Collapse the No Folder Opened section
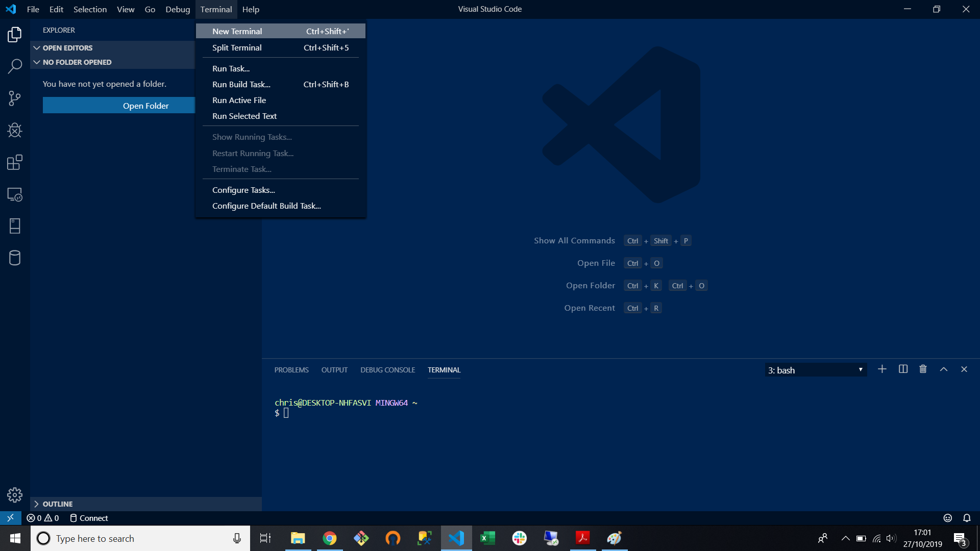Image resolution: width=980 pixels, height=551 pixels. [112, 62]
